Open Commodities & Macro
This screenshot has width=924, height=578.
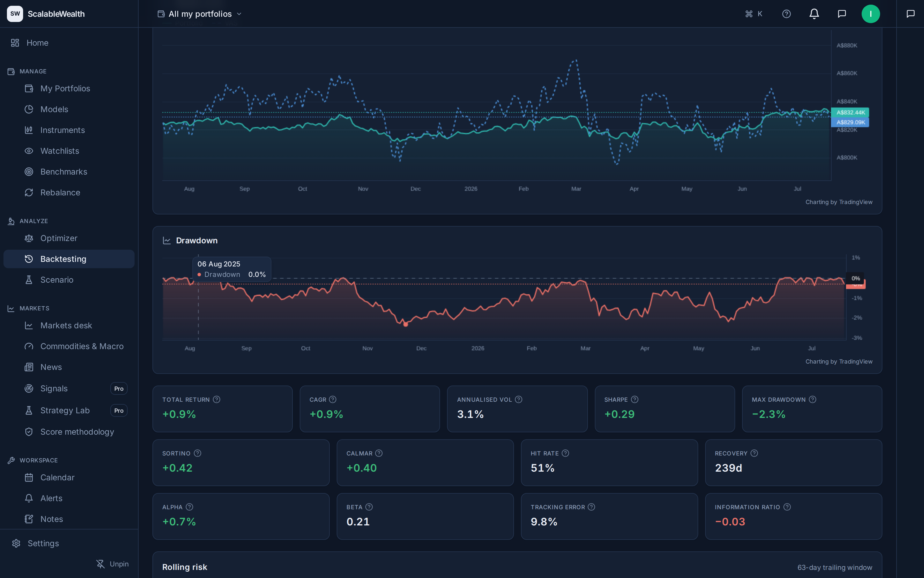[x=69, y=346]
